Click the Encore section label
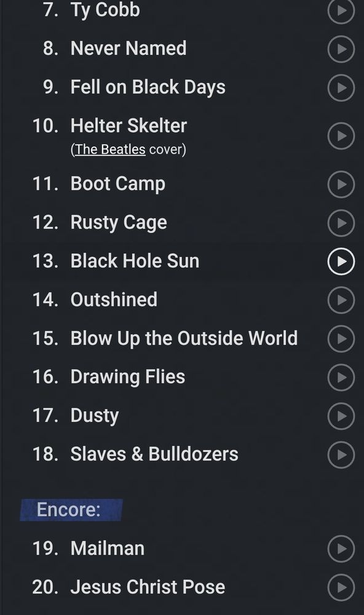 (x=70, y=509)
